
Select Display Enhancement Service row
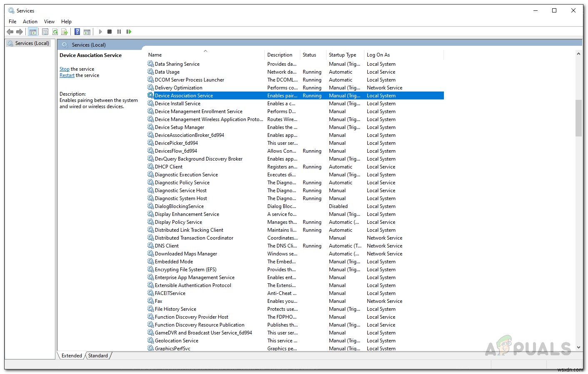[x=295, y=214]
